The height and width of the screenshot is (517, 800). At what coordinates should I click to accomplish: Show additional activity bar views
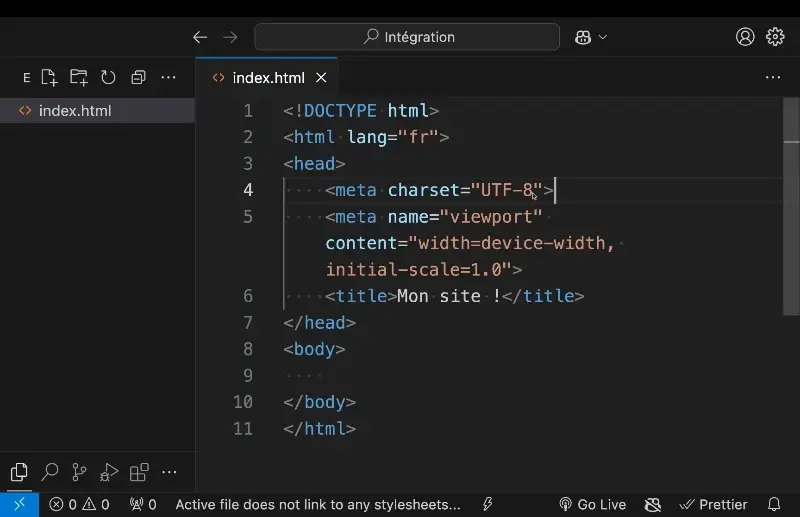[x=169, y=472]
